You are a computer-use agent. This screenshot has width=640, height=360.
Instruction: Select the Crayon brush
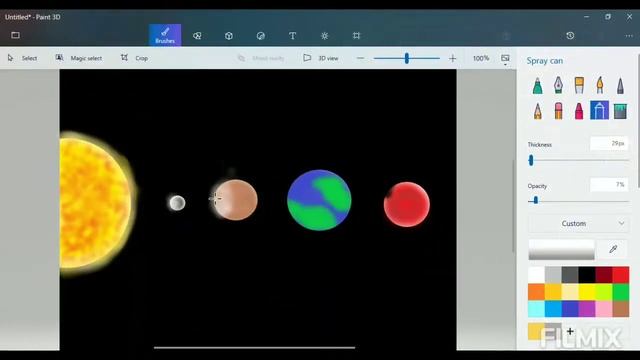579,111
